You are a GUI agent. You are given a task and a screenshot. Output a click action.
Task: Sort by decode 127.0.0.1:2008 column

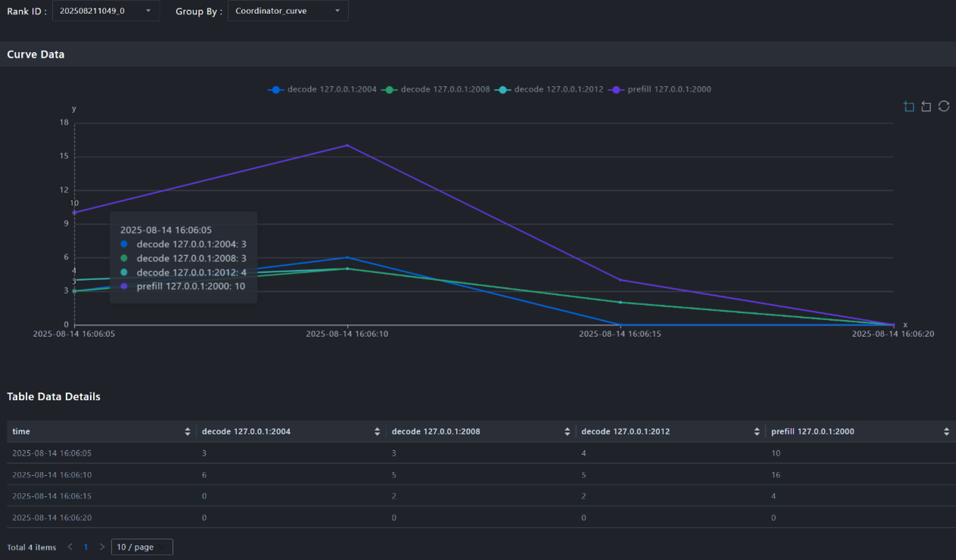(567, 432)
